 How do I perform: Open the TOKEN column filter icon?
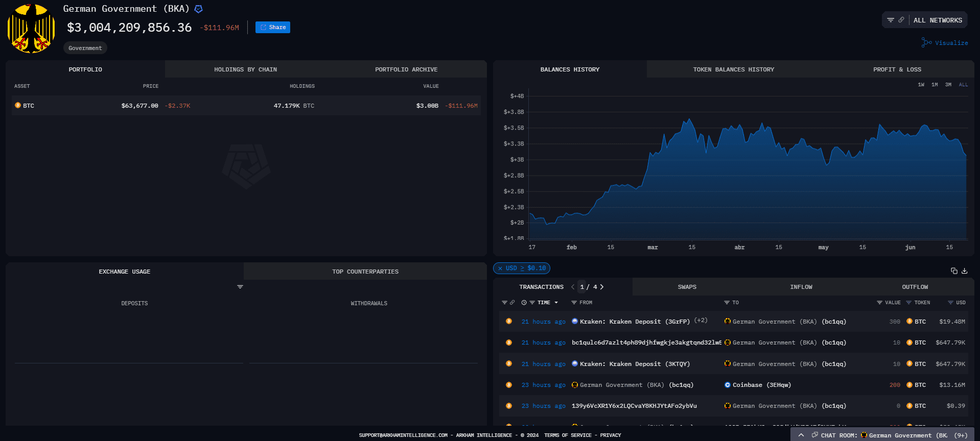tap(909, 302)
